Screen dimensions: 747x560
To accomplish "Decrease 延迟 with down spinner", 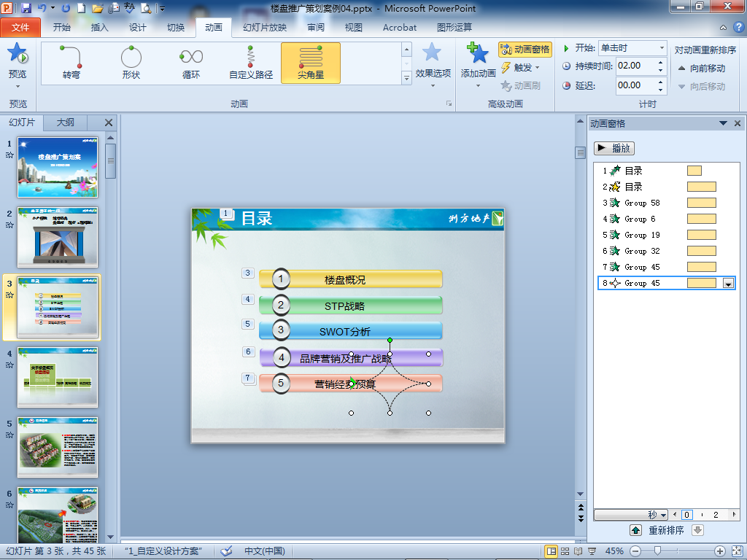I will pos(661,90).
